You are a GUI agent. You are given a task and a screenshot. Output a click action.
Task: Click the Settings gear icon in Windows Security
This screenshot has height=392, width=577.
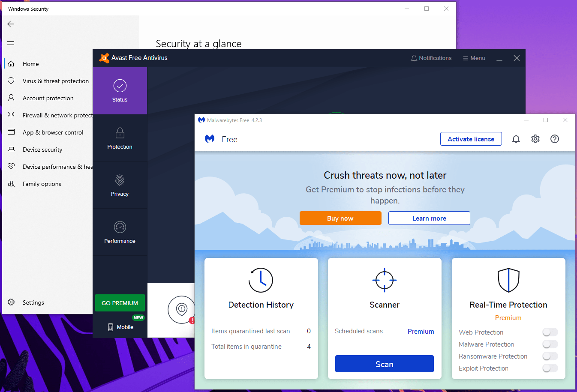11,302
